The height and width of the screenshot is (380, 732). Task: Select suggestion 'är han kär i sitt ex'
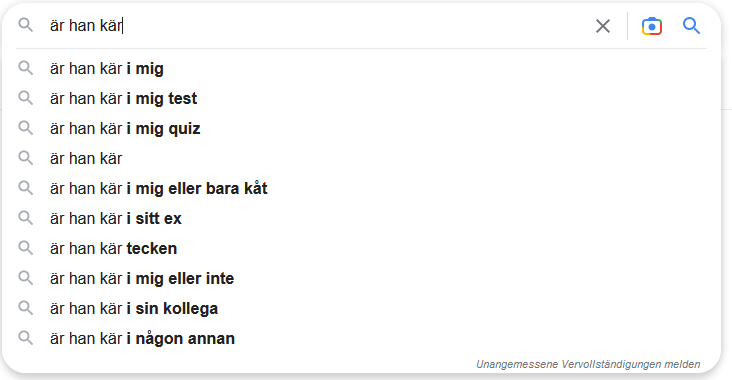361,218
